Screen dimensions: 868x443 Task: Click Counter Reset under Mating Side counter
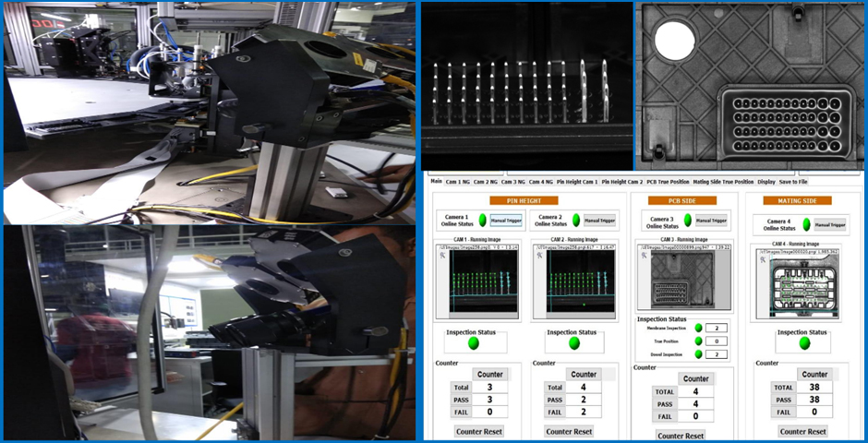click(x=802, y=431)
